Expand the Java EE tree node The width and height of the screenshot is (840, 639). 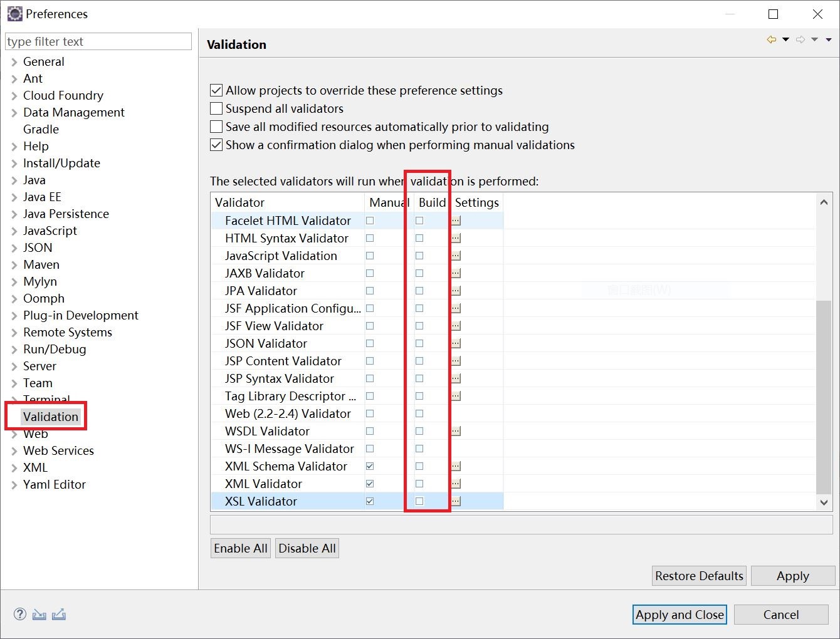pos(14,197)
